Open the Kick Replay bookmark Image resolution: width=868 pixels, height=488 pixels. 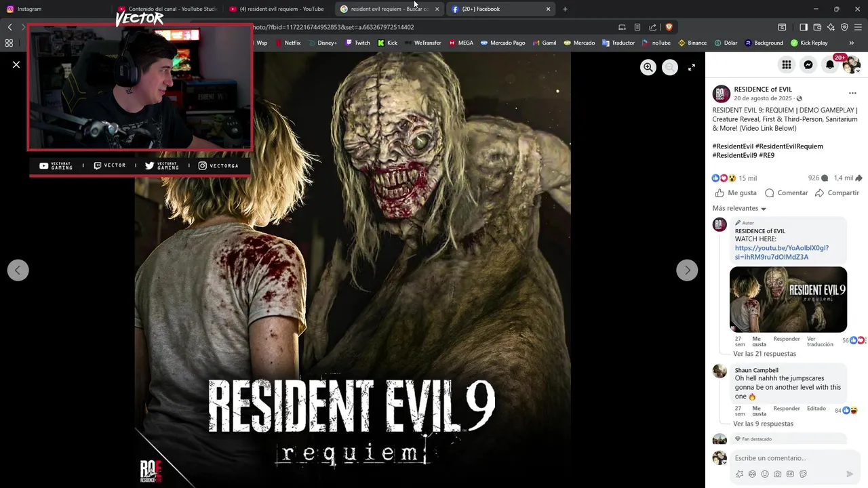click(809, 43)
